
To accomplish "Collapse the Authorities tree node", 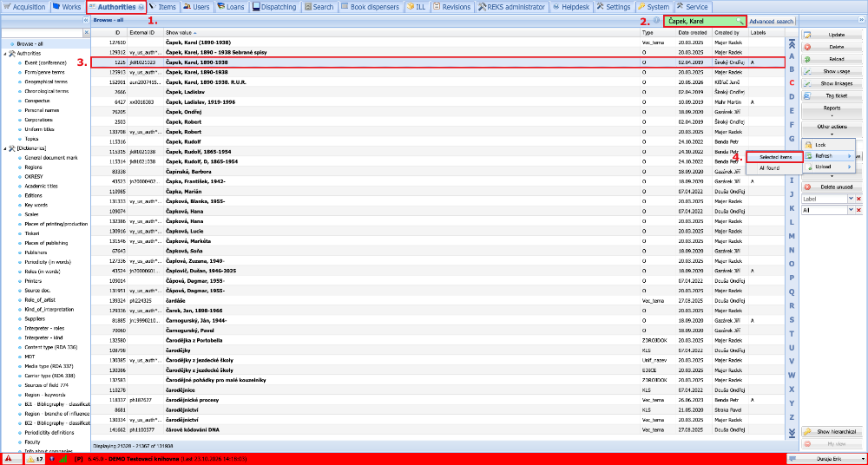I will [x=4, y=54].
